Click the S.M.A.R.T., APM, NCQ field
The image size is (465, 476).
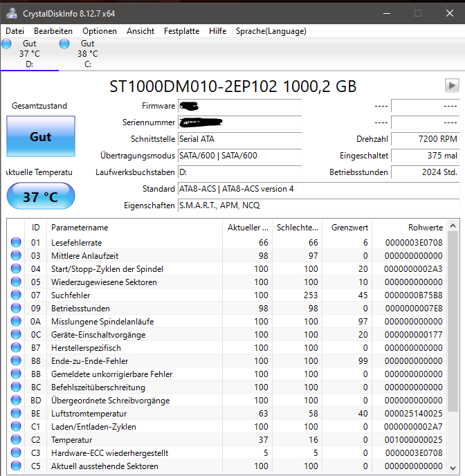319,205
